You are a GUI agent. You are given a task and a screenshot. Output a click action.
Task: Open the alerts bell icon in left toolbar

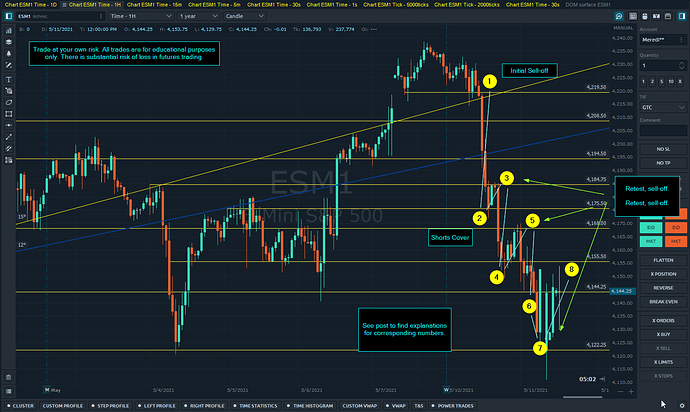tap(8, 53)
